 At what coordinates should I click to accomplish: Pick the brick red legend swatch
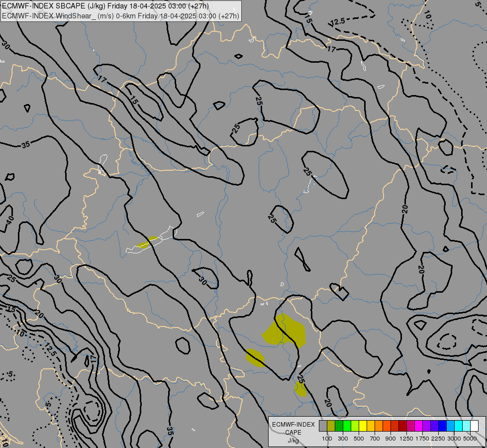point(395,426)
